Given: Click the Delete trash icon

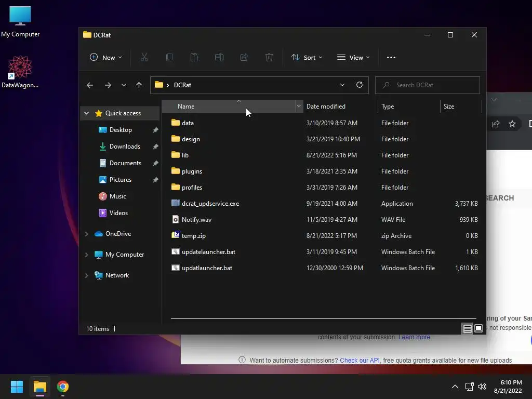Looking at the screenshot, I should click(x=269, y=57).
